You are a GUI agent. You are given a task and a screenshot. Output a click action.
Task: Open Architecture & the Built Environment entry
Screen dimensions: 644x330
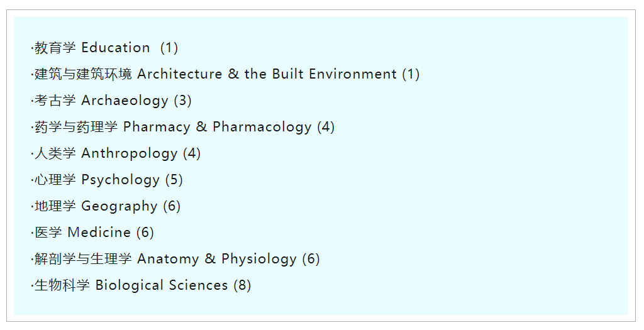tap(215, 74)
